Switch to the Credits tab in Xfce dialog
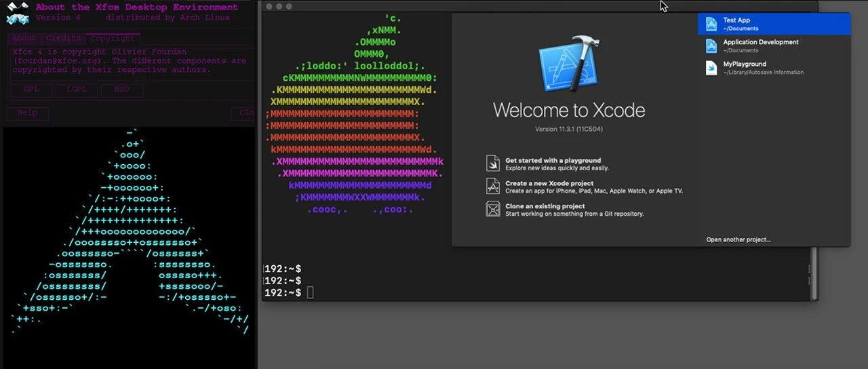 click(x=64, y=39)
